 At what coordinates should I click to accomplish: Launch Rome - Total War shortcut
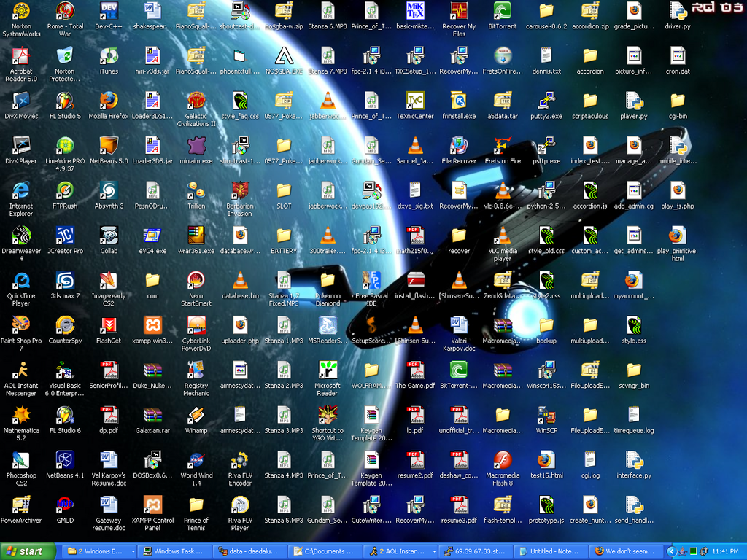(65, 19)
